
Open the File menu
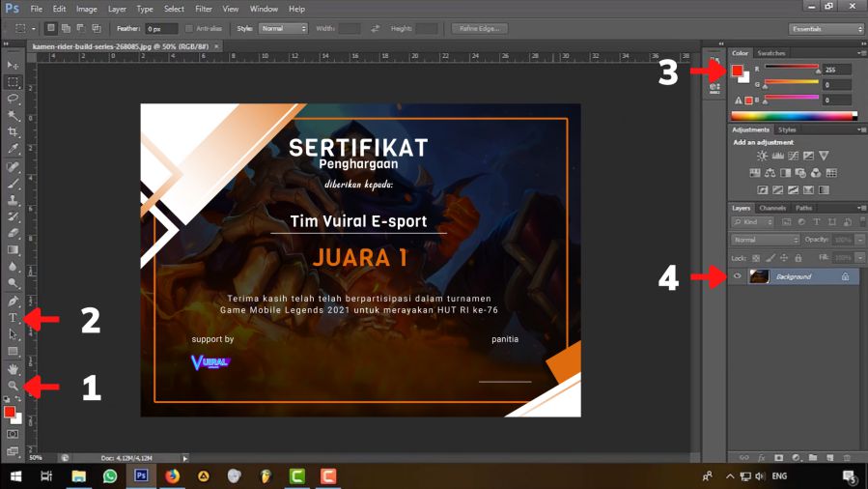(37, 9)
